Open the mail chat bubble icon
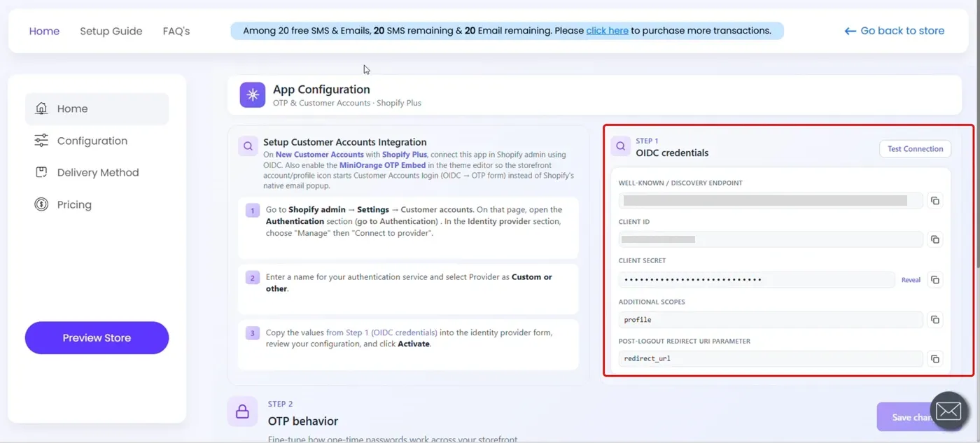The width and height of the screenshot is (980, 443). tap(948, 411)
